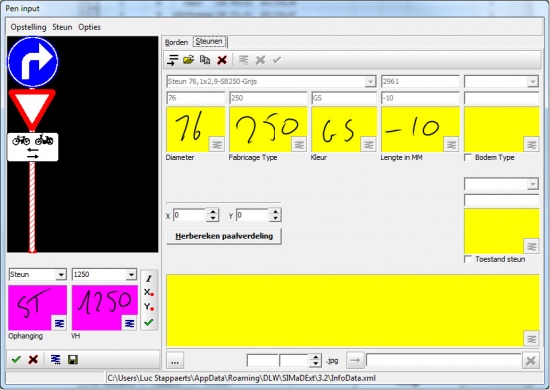Click the green checkmark at bottom left
The image size is (550, 390).
(x=16, y=359)
